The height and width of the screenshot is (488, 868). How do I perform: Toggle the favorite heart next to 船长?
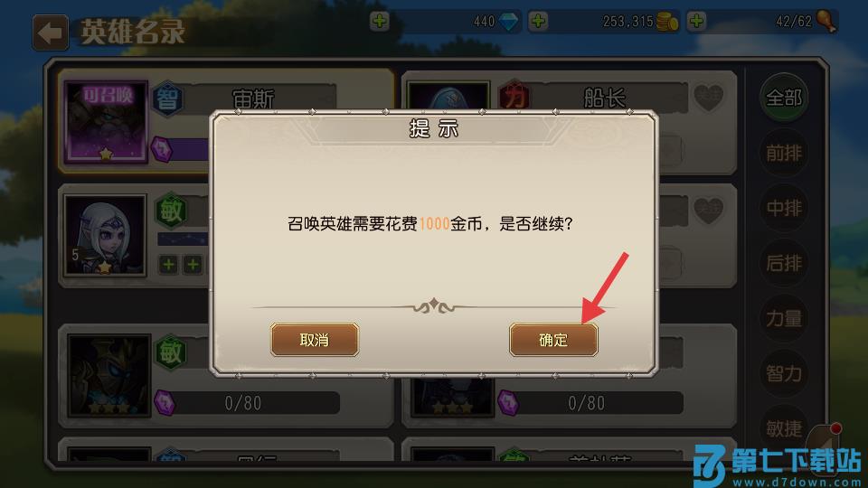[x=708, y=98]
